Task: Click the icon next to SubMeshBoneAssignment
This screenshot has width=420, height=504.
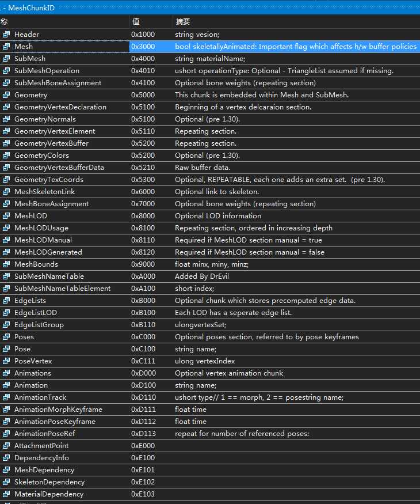Action: pyautogui.click(x=6, y=82)
